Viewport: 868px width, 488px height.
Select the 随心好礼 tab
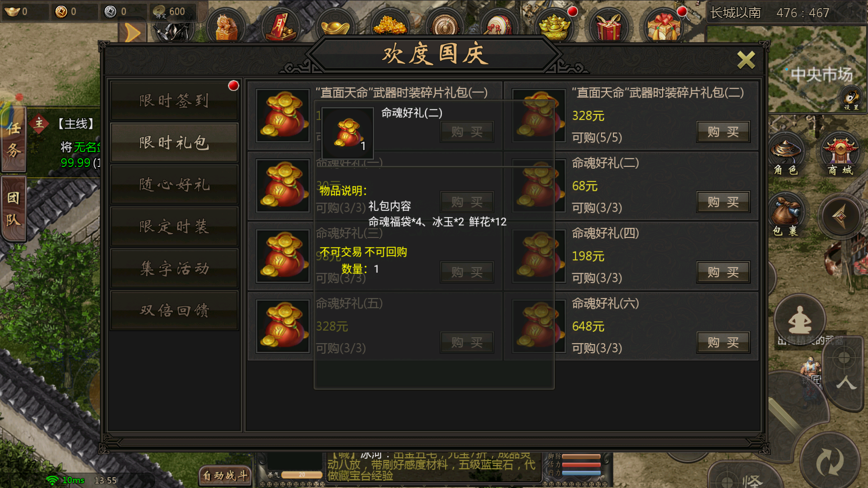coord(174,185)
